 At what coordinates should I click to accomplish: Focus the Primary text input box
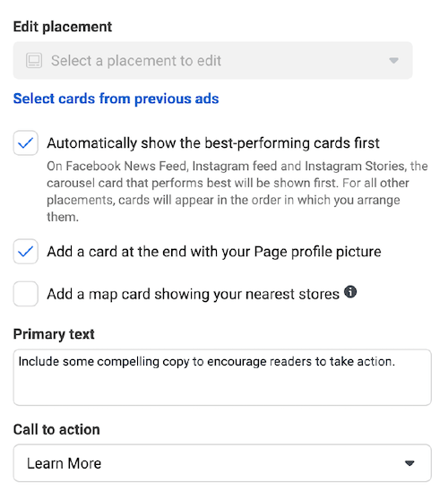pyautogui.click(x=222, y=377)
